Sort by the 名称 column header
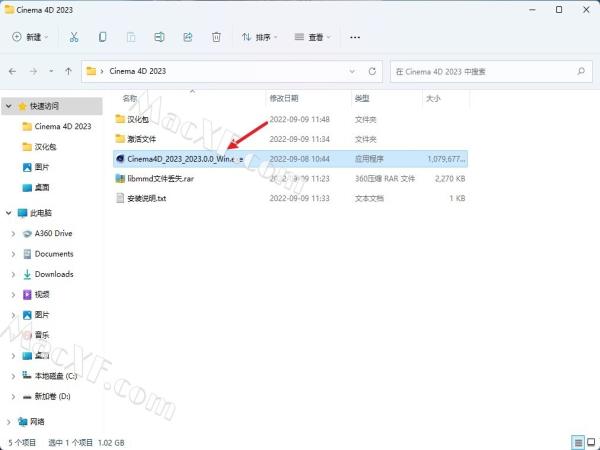 (x=129, y=98)
